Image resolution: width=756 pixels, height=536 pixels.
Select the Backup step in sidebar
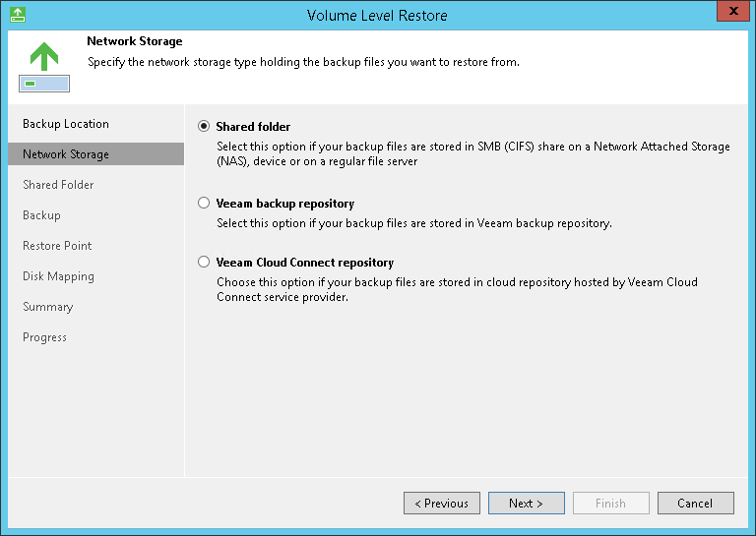41,215
